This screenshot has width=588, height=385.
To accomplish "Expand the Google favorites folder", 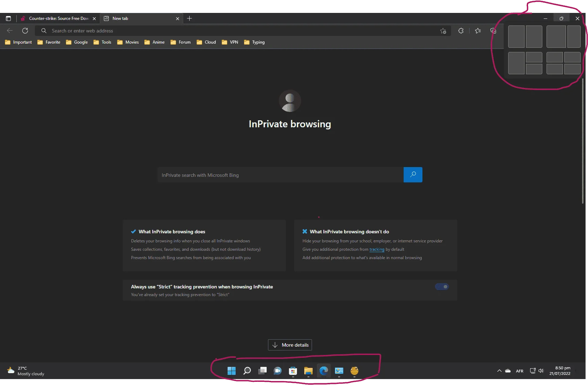I will pos(77,42).
